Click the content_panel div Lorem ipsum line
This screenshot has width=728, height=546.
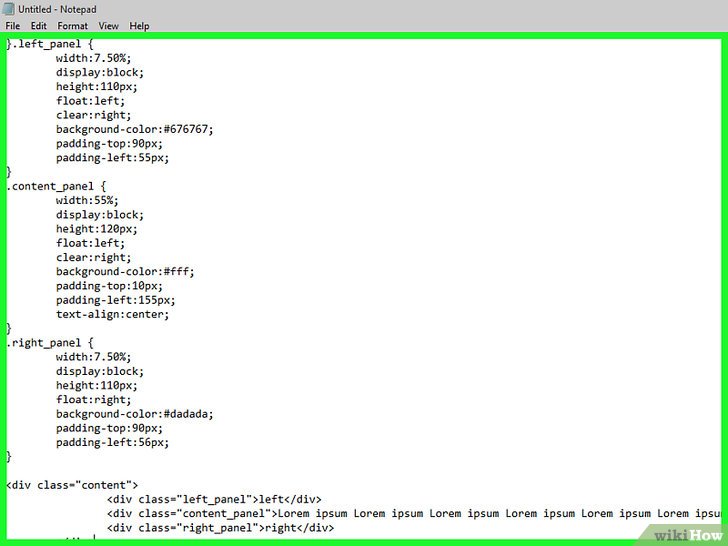point(414,514)
